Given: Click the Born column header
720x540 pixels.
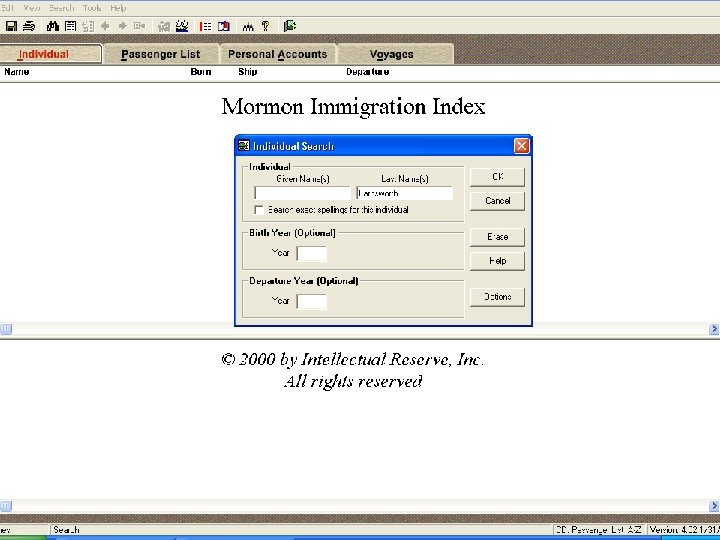Looking at the screenshot, I should pos(201,72).
